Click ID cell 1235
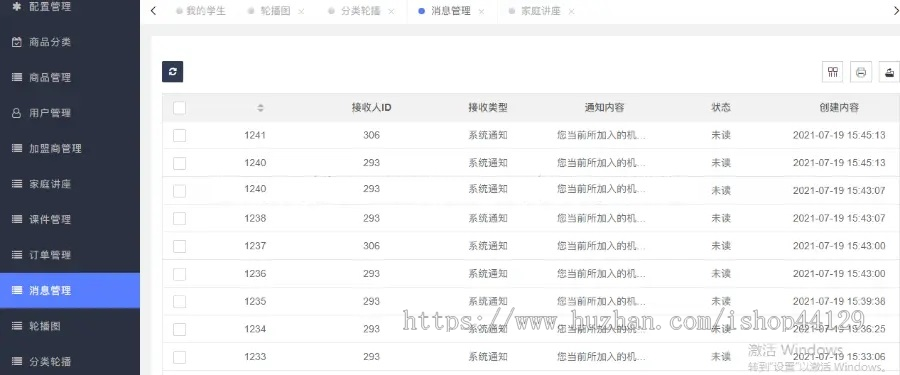 coord(255,301)
